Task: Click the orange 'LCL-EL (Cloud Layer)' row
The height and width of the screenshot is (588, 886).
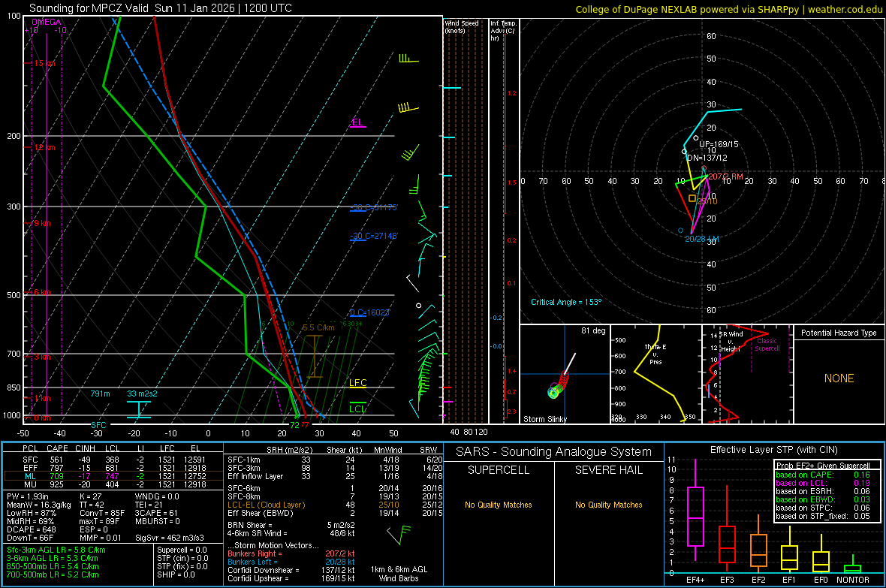Action: [266, 505]
